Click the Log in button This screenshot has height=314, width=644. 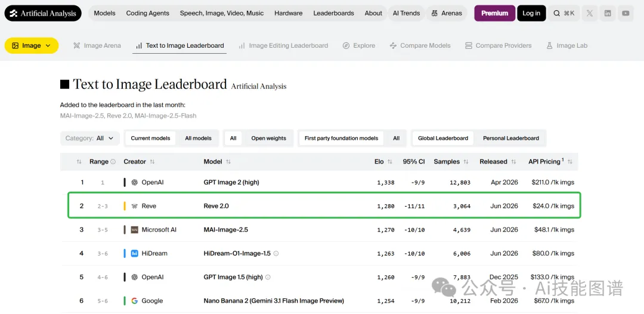click(x=531, y=13)
